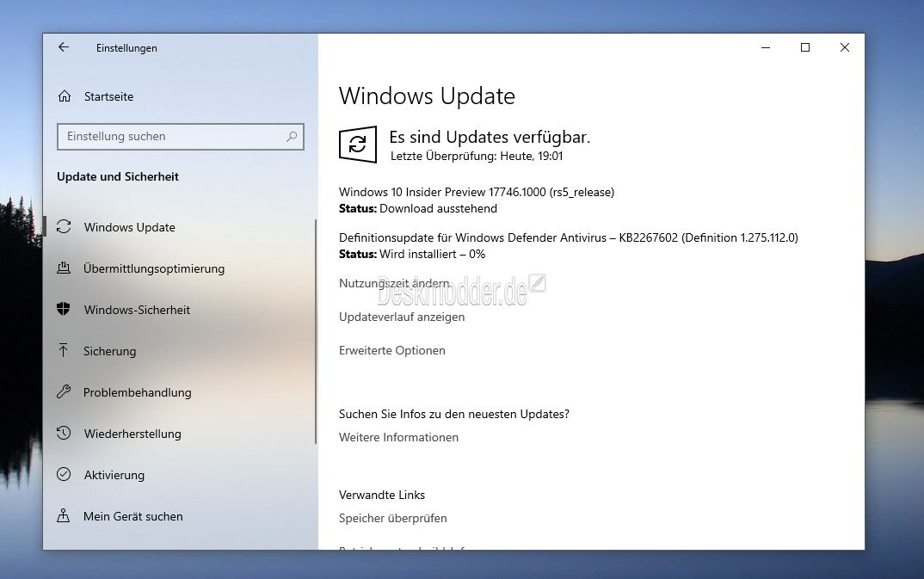This screenshot has width=924, height=579.
Task: Click the Verwandte Links heading
Action: [382, 495]
